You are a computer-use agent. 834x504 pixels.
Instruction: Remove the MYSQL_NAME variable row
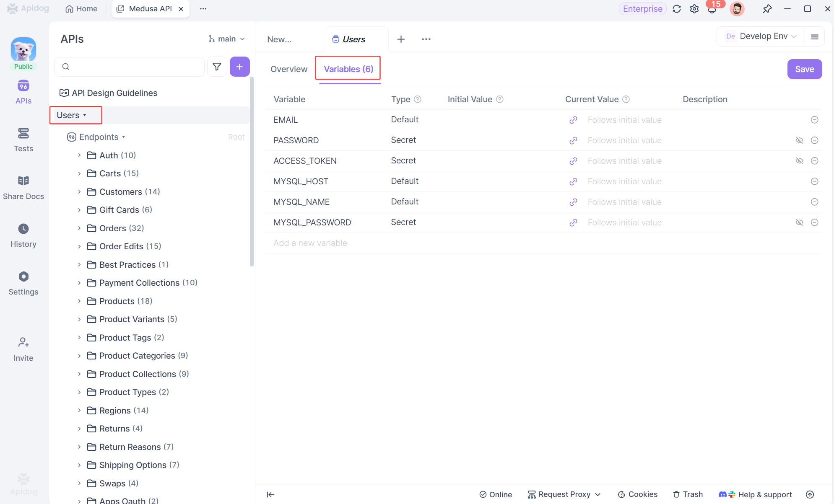[x=814, y=202]
